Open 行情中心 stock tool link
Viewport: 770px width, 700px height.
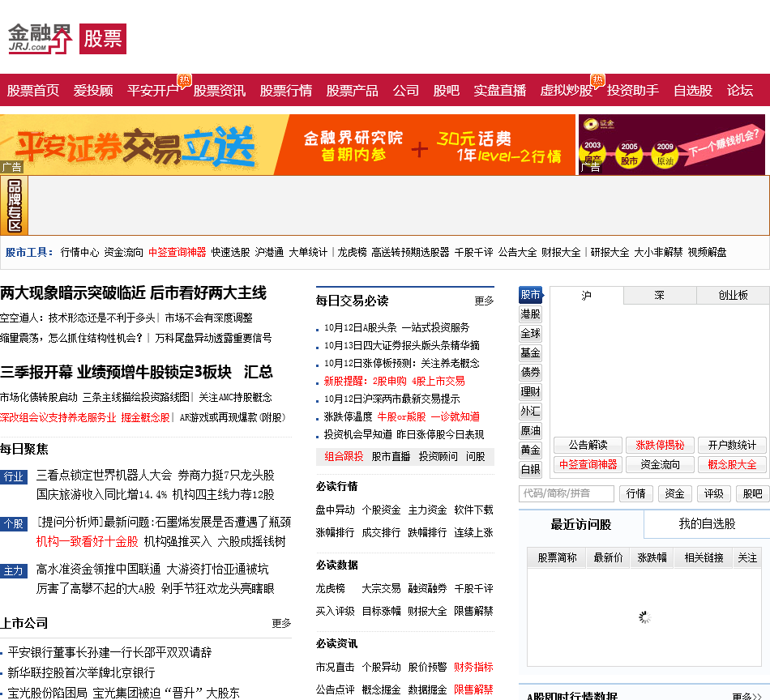coord(79,252)
